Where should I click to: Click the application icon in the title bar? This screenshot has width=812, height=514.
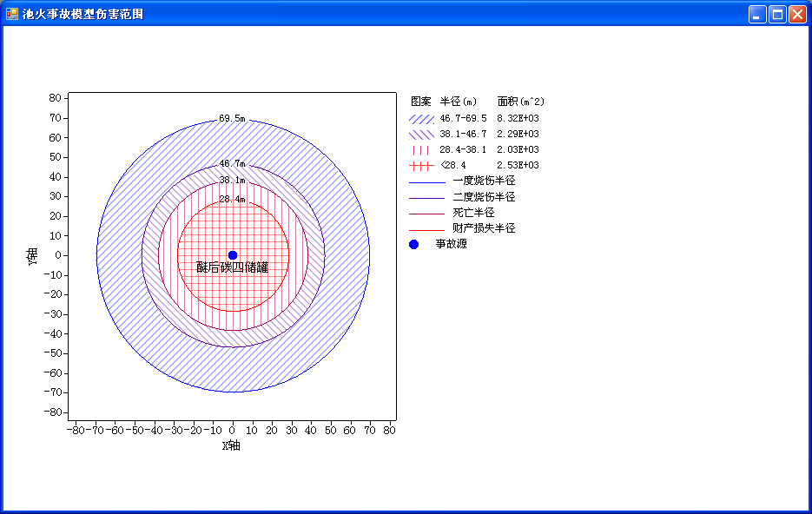pyautogui.click(x=12, y=14)
